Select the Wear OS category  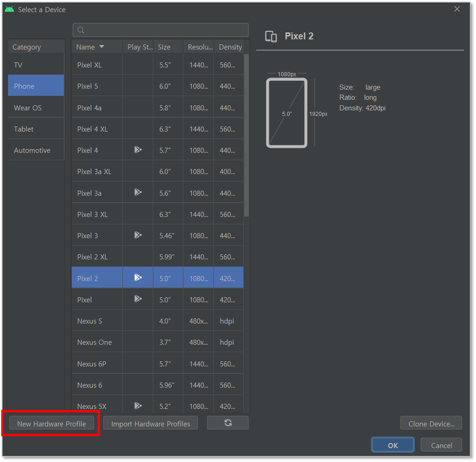tap(36, 108)
